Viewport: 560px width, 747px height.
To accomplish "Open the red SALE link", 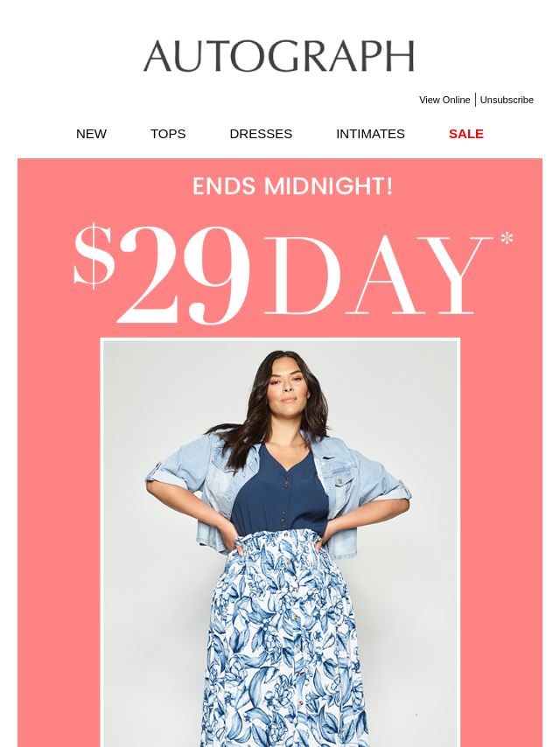I will point(466,134).
